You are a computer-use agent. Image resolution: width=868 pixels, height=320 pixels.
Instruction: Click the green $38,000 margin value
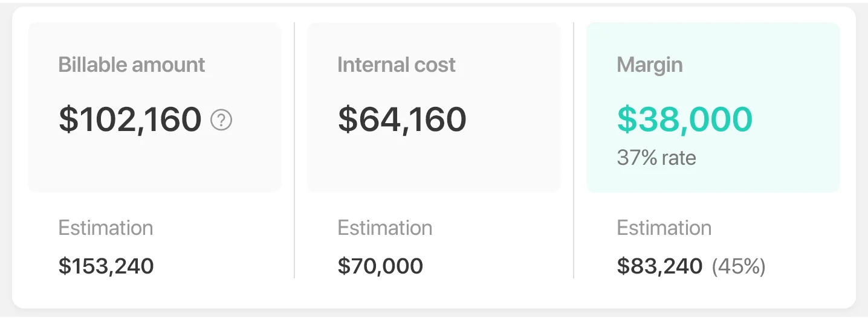[x=685, y=120]
